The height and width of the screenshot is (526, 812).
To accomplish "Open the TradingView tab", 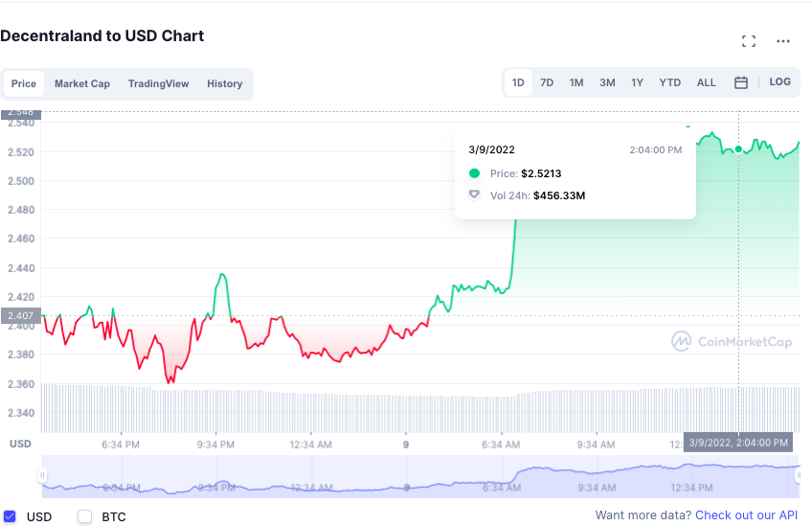I will [158, 83].
